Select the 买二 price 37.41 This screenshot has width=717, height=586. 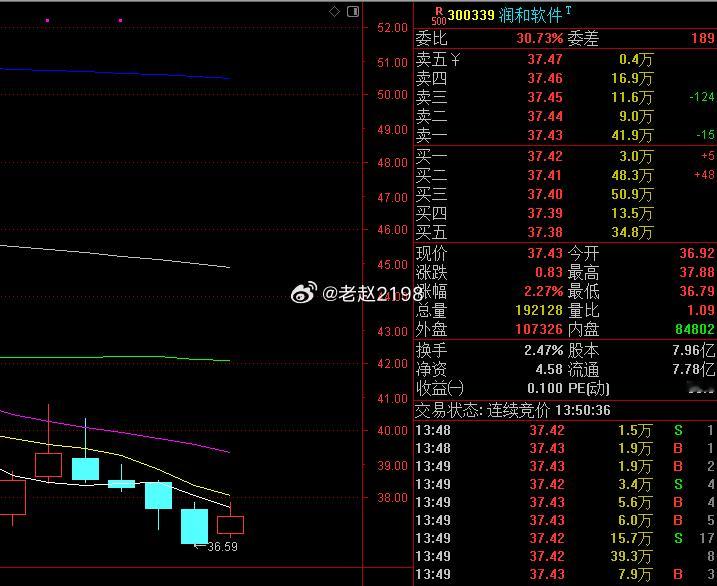(x=545, y=175)
